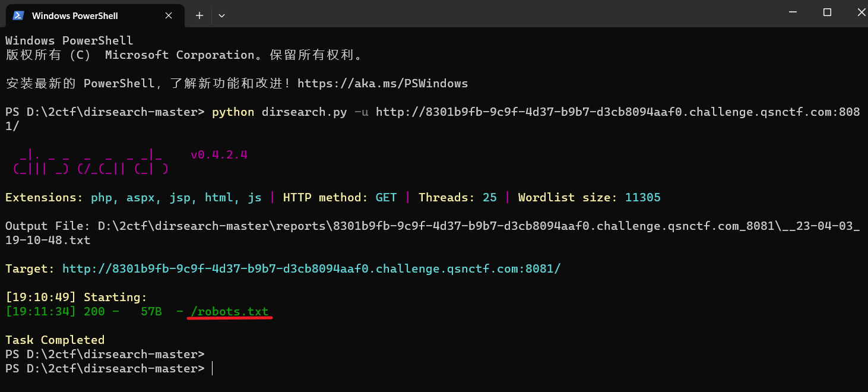Click the underlined /robots.txt result
Screen dimensions: 868x392
click(229, 312)
